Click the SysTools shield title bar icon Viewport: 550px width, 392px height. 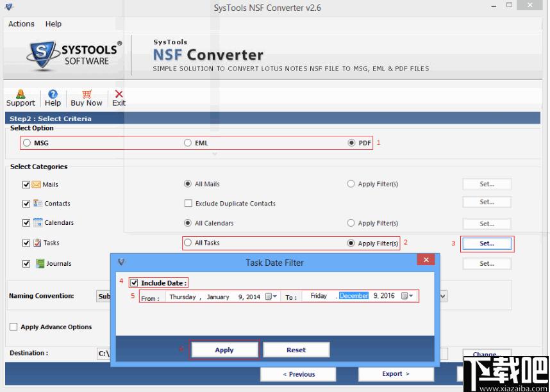9,7
